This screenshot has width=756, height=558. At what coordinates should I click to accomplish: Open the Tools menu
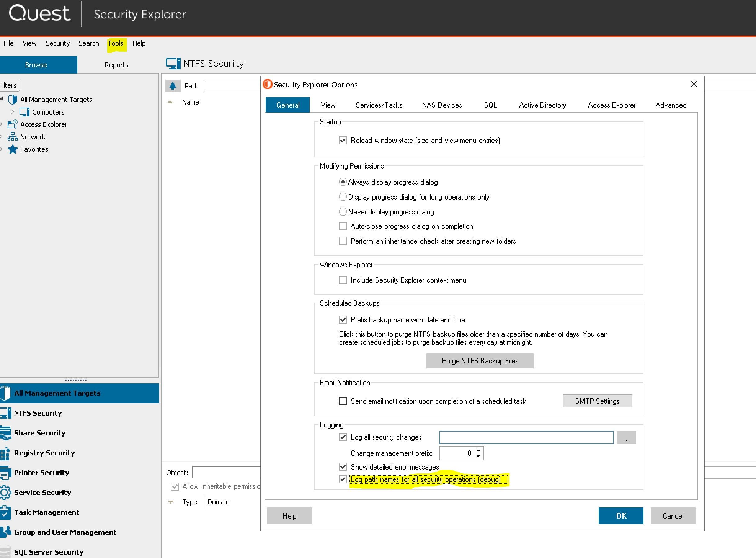tap(116, 43)
